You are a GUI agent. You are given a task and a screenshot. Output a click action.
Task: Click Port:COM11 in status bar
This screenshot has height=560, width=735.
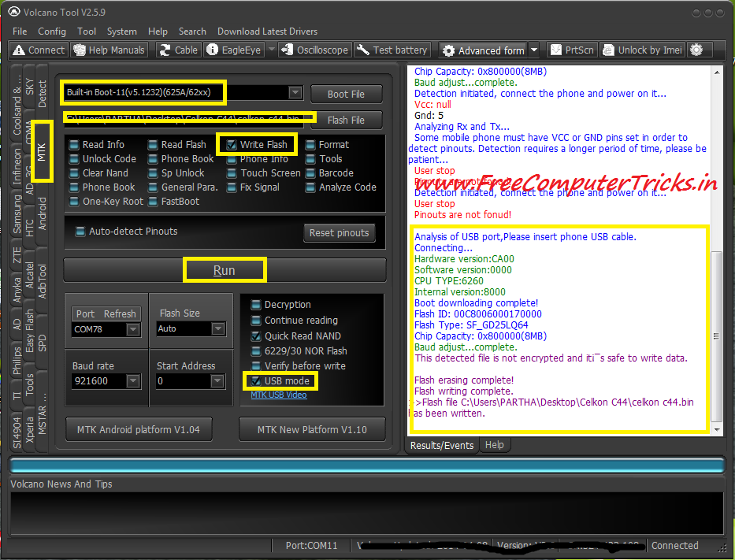(311, 546)
